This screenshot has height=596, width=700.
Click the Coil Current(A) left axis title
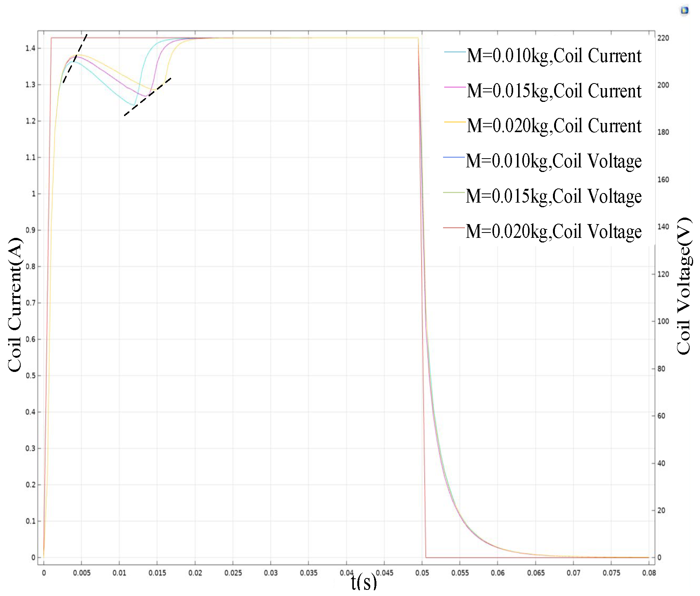(x=15, y=305)
